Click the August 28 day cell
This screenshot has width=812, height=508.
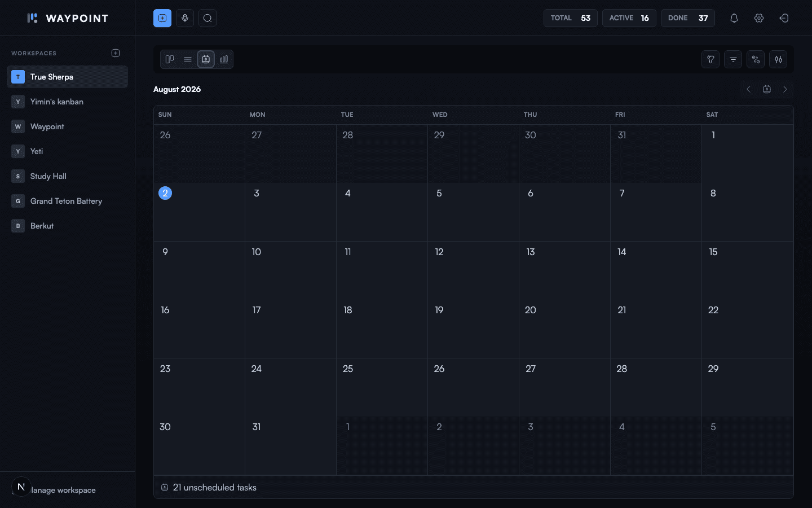[656, 387]
